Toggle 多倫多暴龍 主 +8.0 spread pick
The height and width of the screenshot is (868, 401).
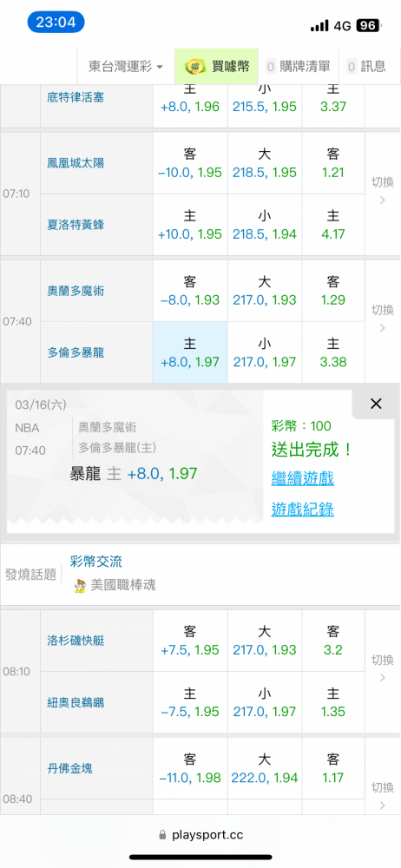pyautogui.click(x=190, y=352)
